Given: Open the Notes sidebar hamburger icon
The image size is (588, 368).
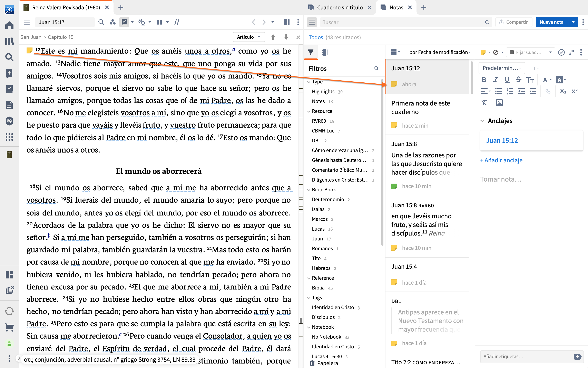Looking at the screenshot, I should tap(312, 22).
